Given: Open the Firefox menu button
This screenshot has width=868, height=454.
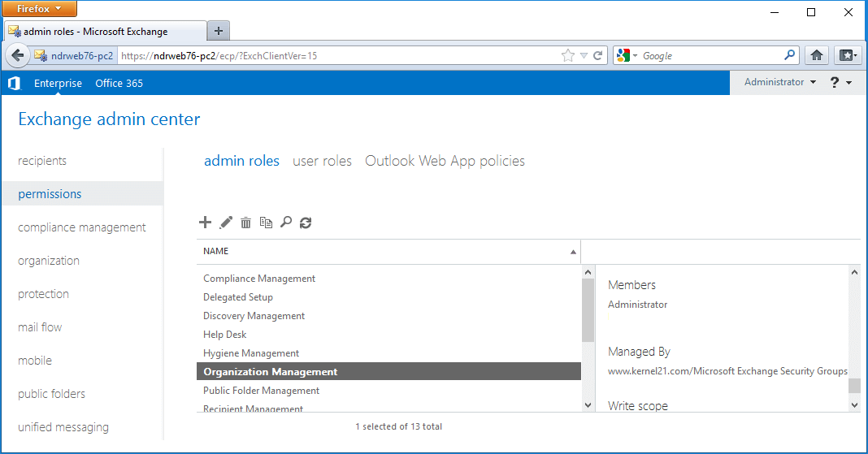Looking at the screenshot, I should [39, 8].
